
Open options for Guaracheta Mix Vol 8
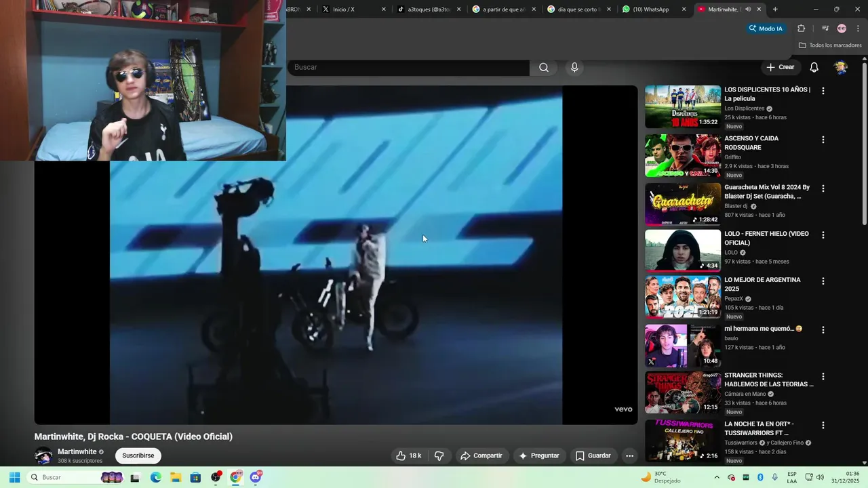coord(823,188)
